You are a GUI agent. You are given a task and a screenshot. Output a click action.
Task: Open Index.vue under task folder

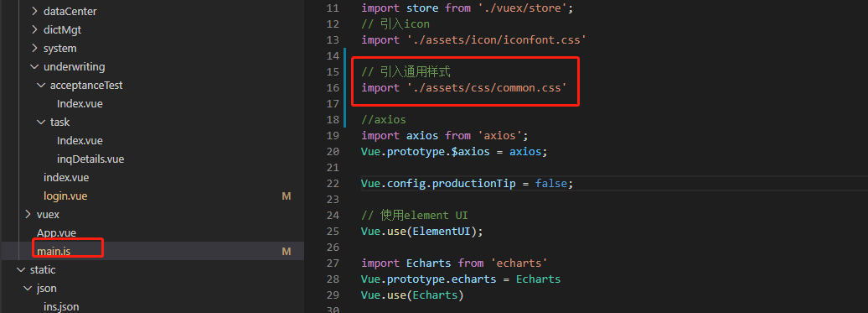80,141
